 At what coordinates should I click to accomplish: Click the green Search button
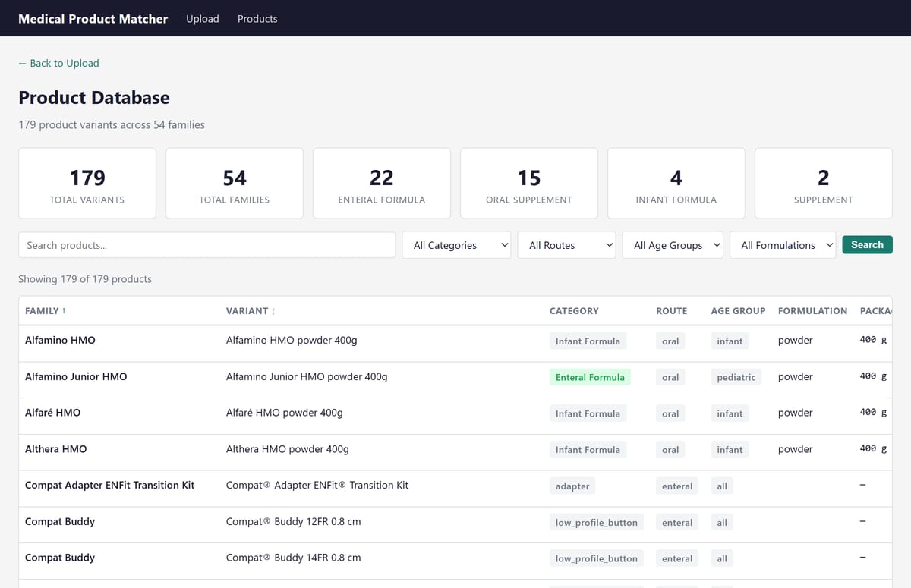click(x=867, y=244)
